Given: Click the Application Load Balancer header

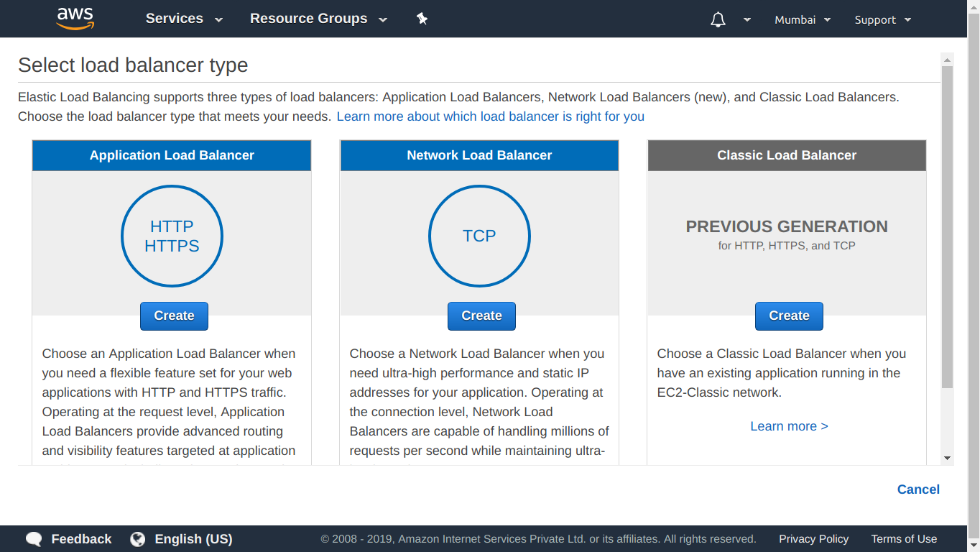Looking at the screenshot, I should coord(172,155).
